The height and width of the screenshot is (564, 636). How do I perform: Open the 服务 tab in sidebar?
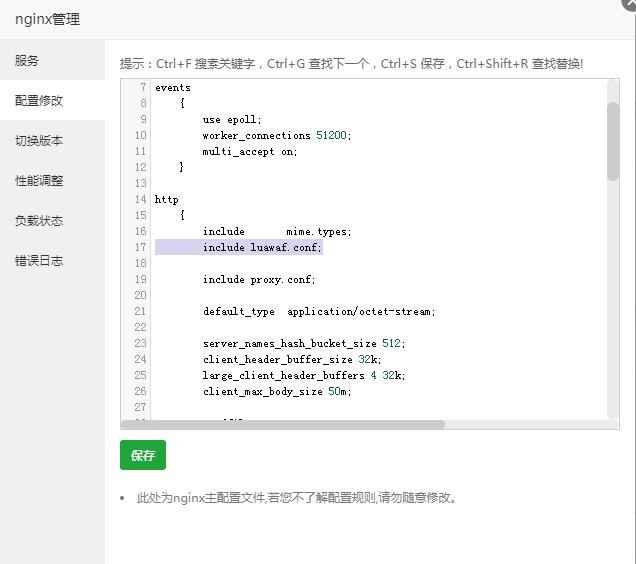point(27,61)
